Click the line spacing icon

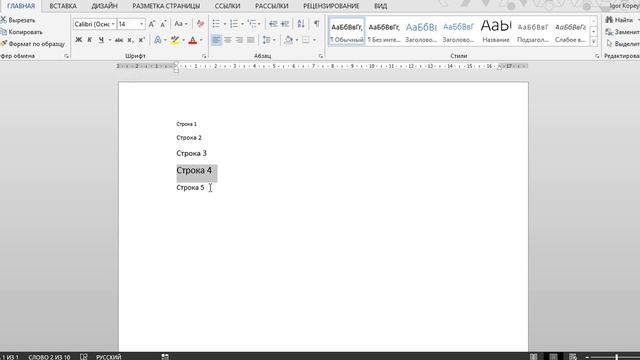(x=267, y=40)
